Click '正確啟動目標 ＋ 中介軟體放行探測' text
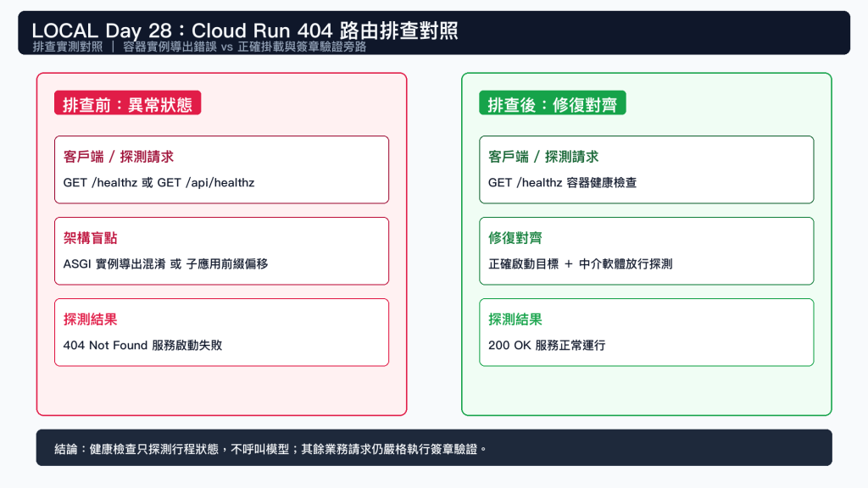868x488 pixels. tap(580, 264)
